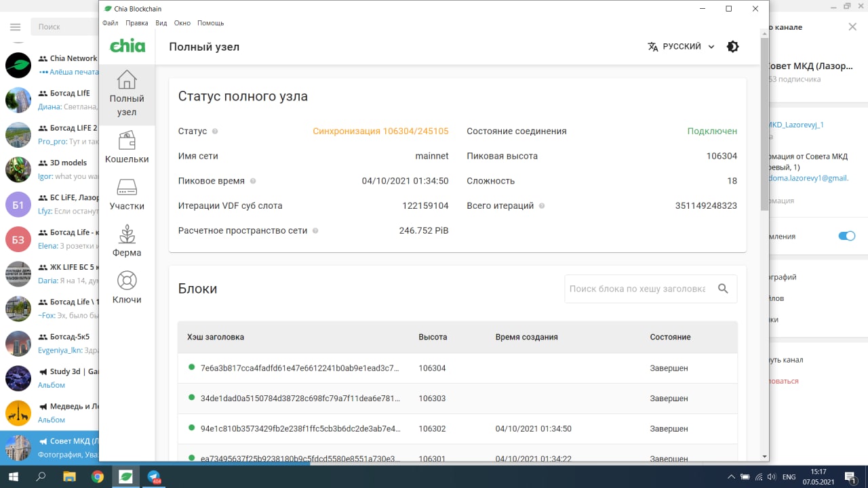
Task: Open the РУССКИЙ language dropdown
Action: pos(681,47)
